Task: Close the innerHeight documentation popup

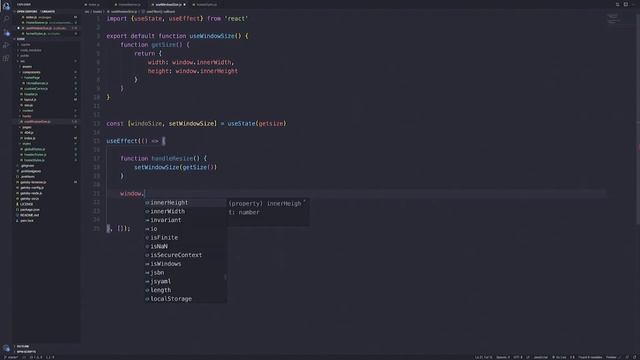Action: click(x=304, y=202)
